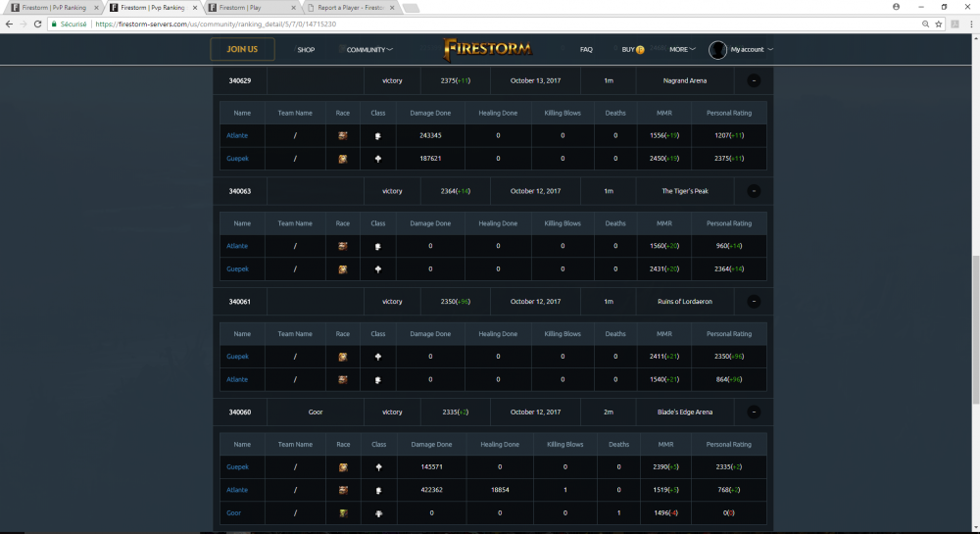Open Atlante profile in 422362 damage row

pos(237,490)
